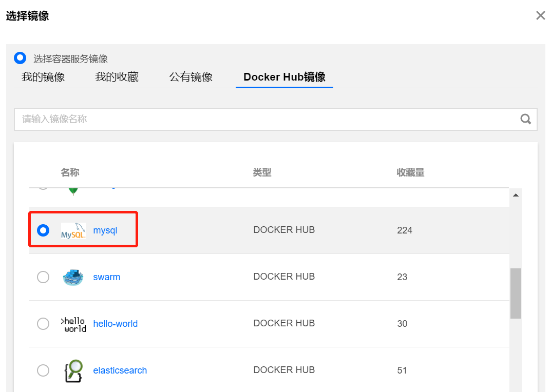The height and width of the screenshot is (392, 551).
Task: Click the 收藏量 column header
Action: pos(410,172)
